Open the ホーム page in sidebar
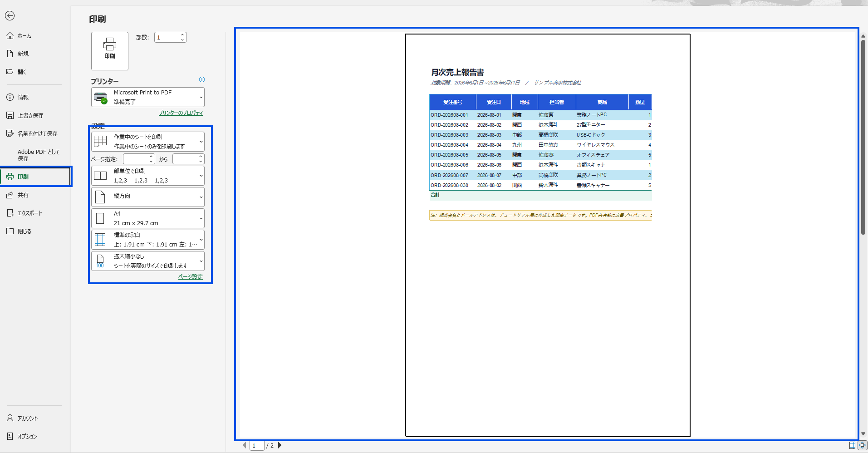The height and width of the screenshot is (453, 868). point(35,36)
